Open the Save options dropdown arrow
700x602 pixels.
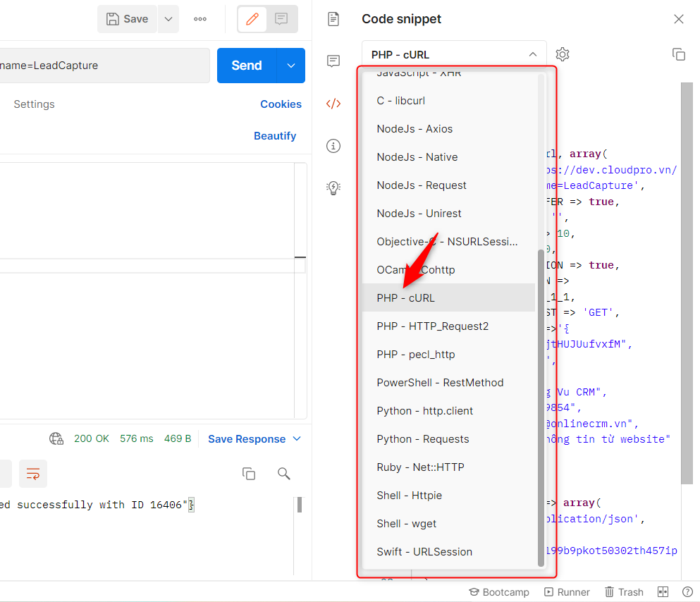168,19
